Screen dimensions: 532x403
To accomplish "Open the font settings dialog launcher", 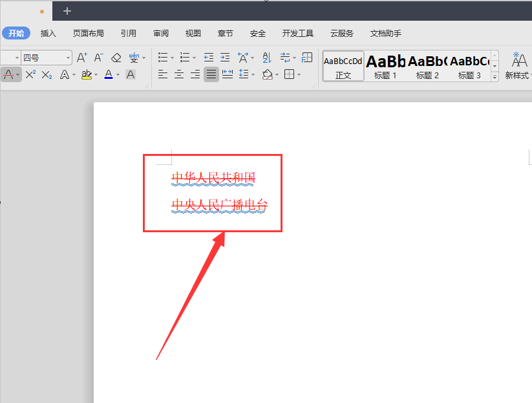I will coord(147,86).
